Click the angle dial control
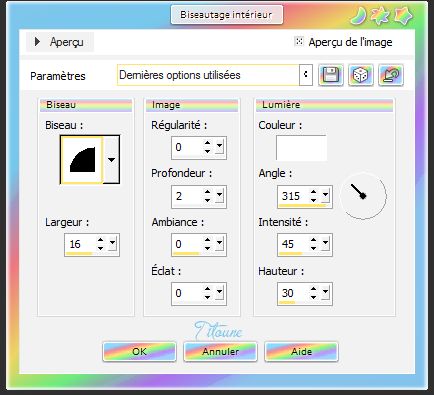The image size is (434, 395). (363, 196)
